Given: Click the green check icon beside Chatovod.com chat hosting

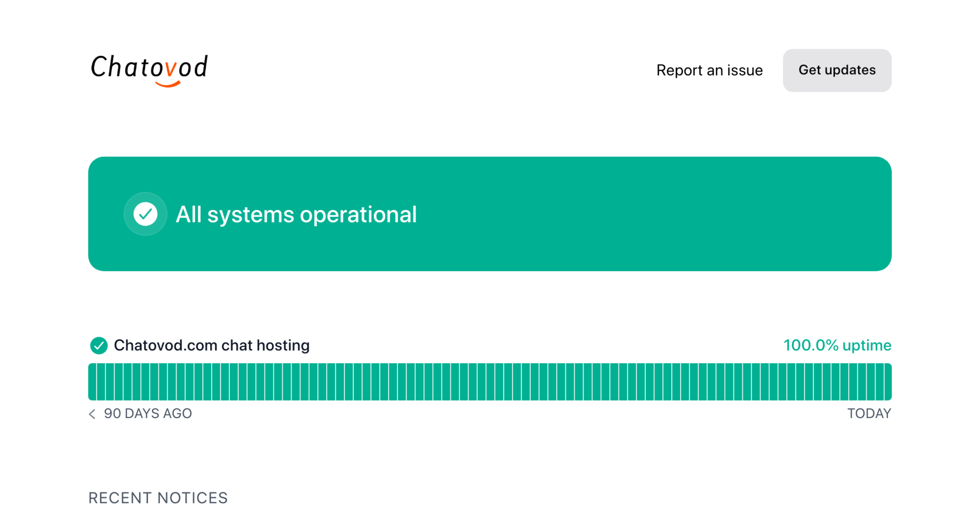Looking at the screenshot, I should 99,346.
